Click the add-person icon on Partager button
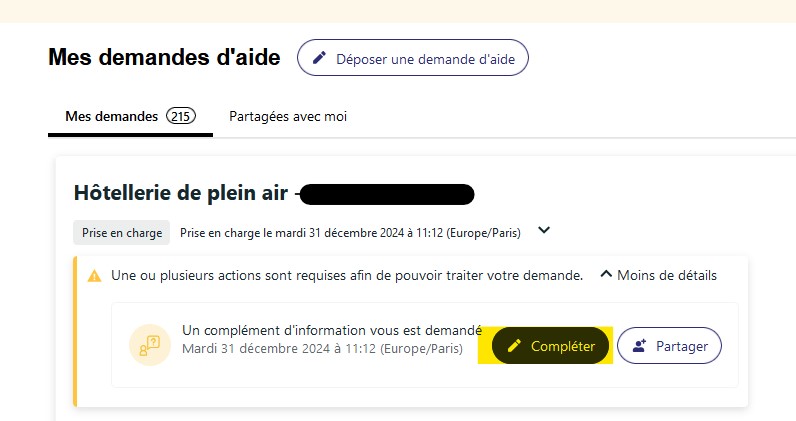The width and height of the screenshot is (796, 421). tap(639, 346)
